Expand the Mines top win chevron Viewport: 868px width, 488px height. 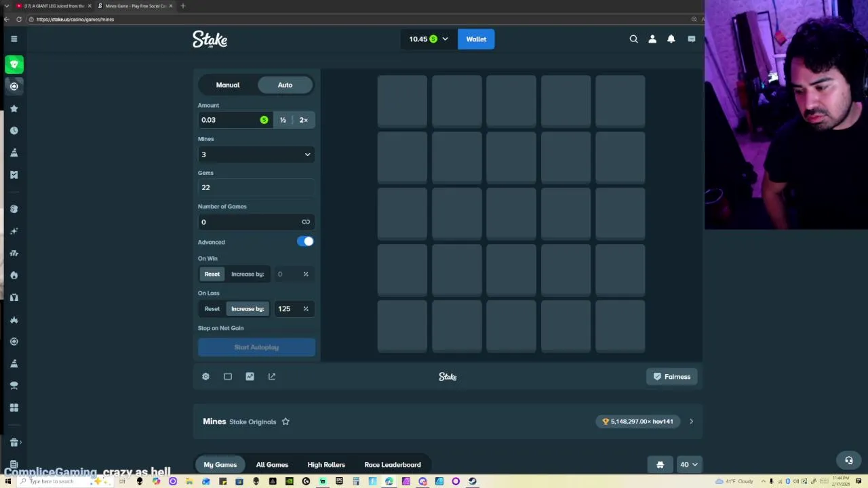pyautogui.click(x=691, y=422)
